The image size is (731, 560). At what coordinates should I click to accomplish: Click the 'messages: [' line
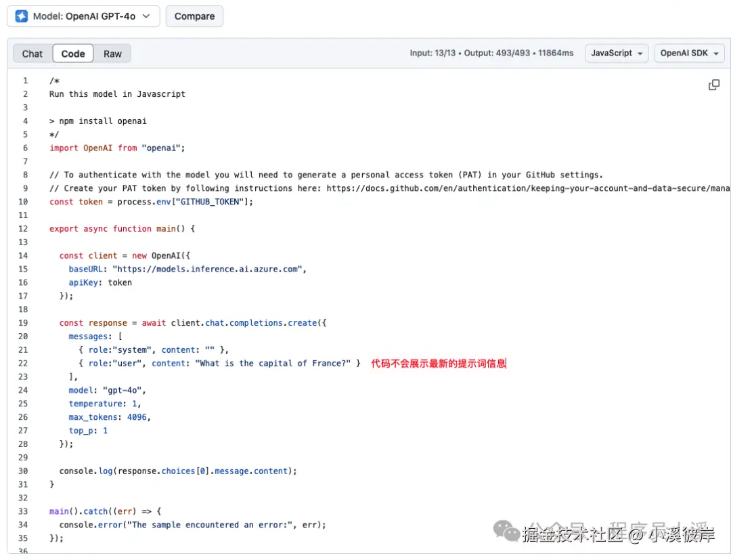pos(95,337)
